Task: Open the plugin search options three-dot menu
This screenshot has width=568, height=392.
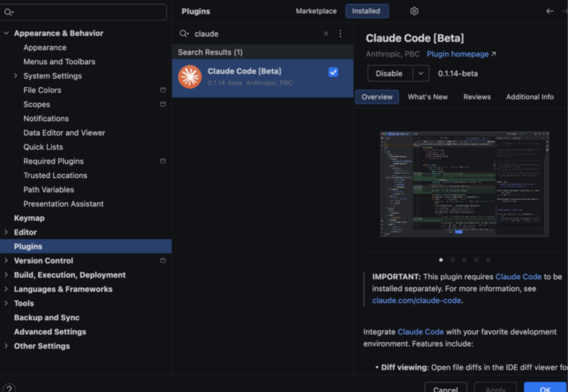Action: pos(340,33)
